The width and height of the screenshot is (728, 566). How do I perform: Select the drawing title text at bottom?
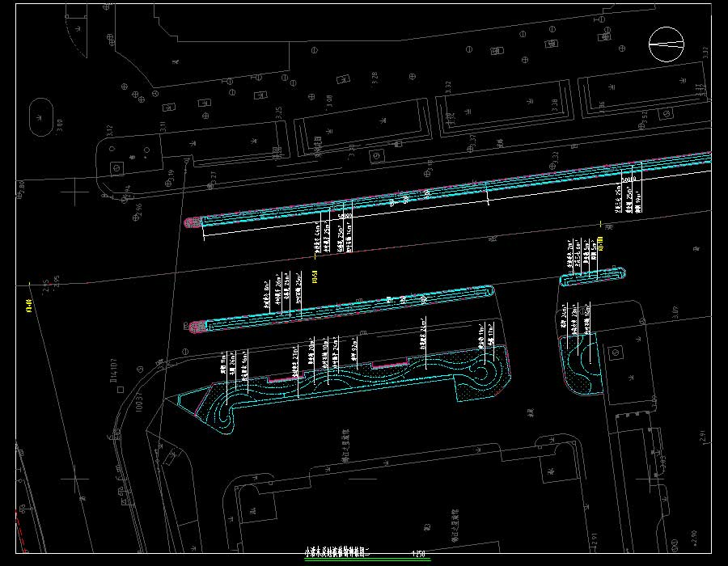pyautogui.click(x=336, y=554)
